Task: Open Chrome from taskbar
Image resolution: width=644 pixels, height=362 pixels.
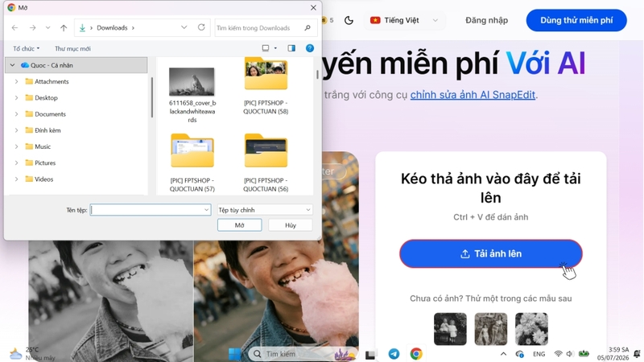Action: [x=416, y=354]
